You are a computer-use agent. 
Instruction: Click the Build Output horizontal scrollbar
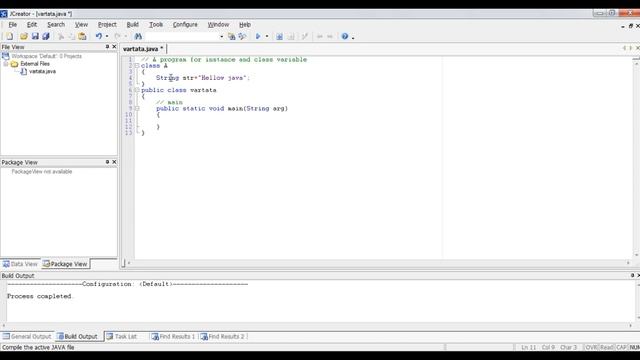click(317, 326)
